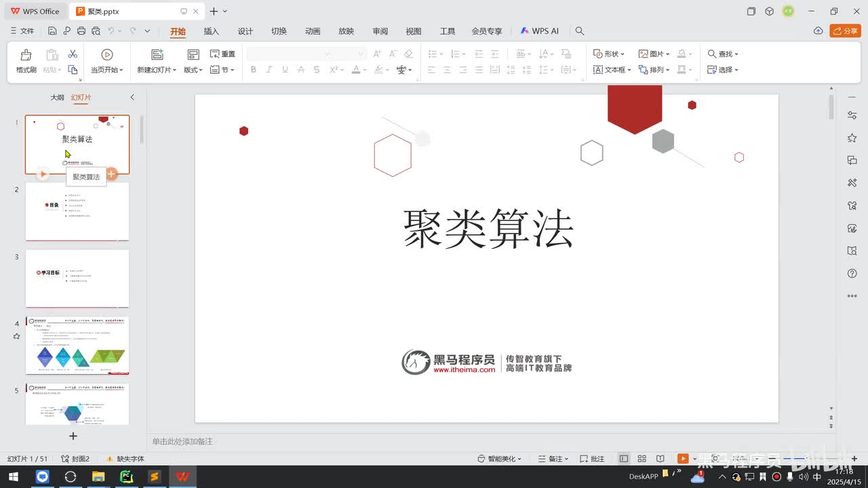
Task: Select slide 4 thumbnail
Action: click(x=77, y=345)
